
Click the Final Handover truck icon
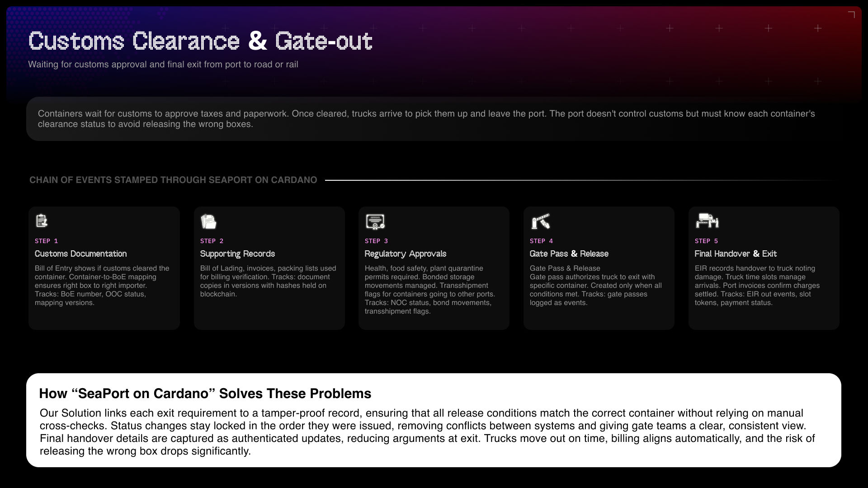[707, 221]
